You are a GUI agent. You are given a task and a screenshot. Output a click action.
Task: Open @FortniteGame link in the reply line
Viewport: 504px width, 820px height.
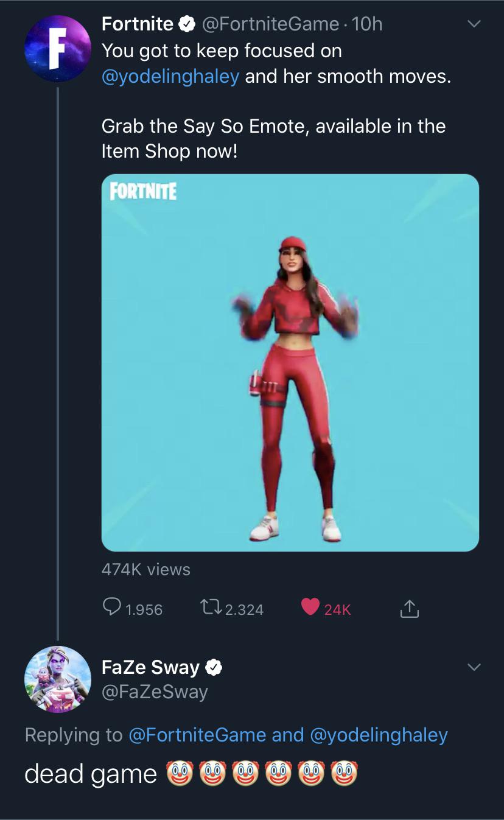[x=198, y=735]
